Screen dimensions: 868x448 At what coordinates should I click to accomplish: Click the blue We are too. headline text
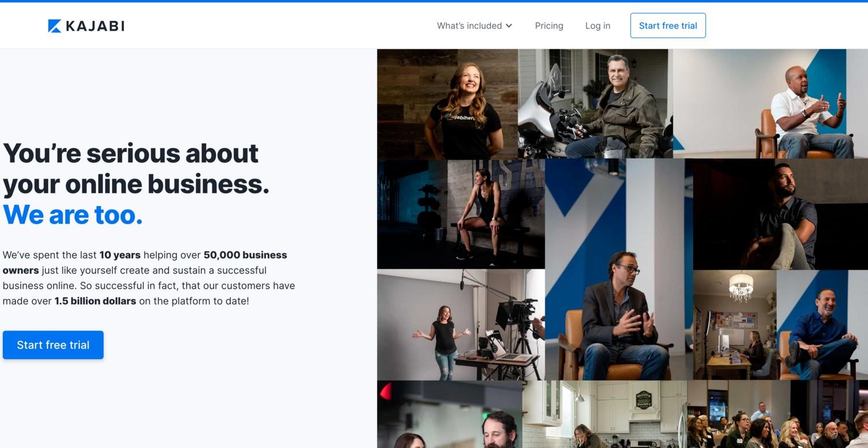(73, 215)
